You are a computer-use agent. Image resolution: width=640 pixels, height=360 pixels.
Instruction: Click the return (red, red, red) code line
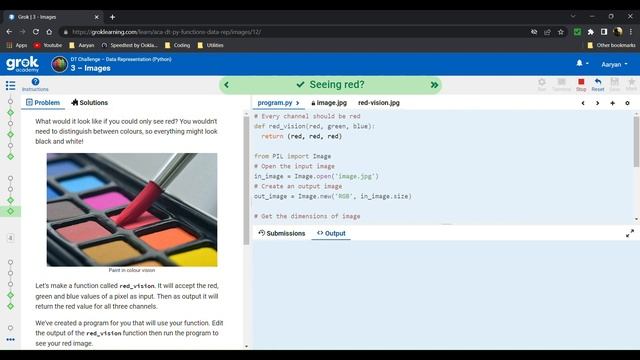(302, 136)
